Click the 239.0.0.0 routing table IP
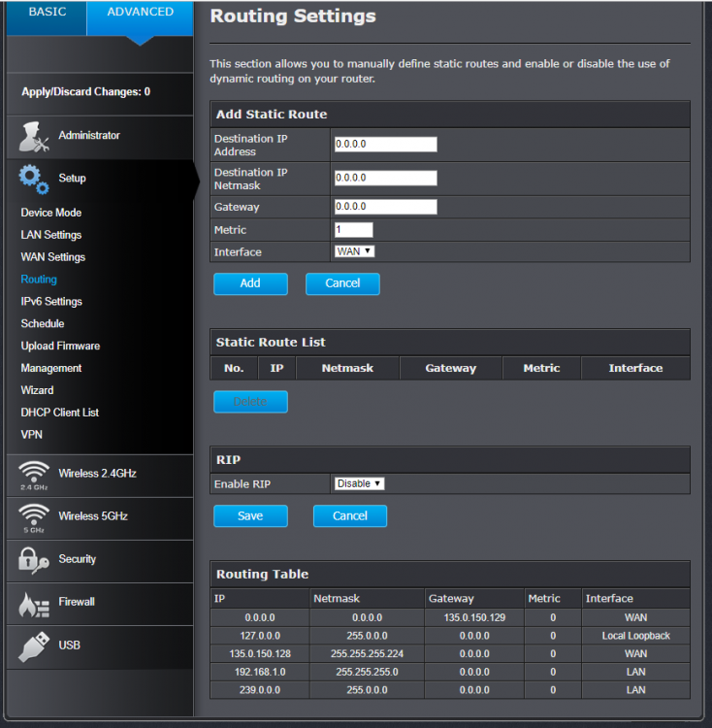 pyautogui.click(x=260, y=690)
